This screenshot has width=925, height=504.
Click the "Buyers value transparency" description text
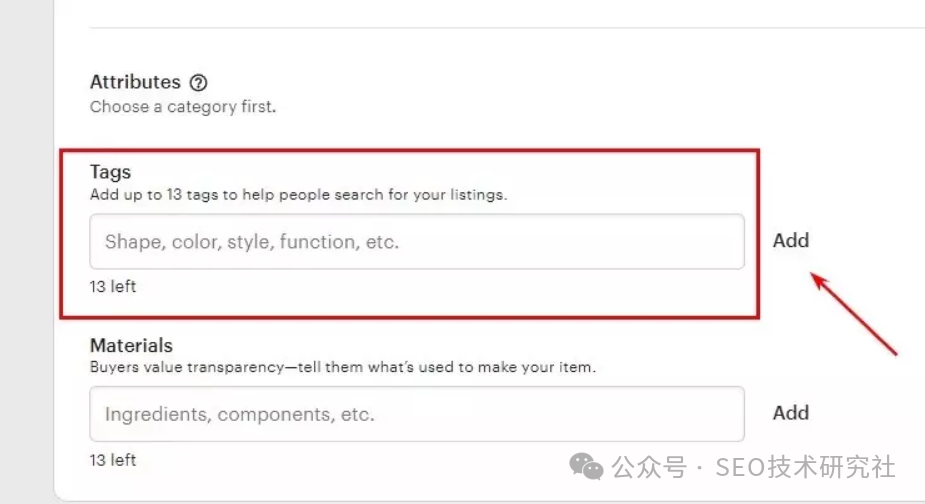(x=342, y=367)
